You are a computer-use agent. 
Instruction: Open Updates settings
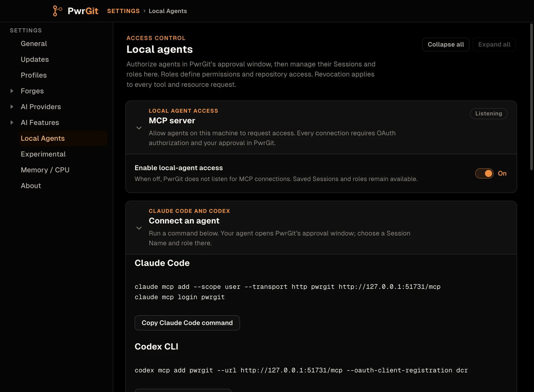coord(35,59)
